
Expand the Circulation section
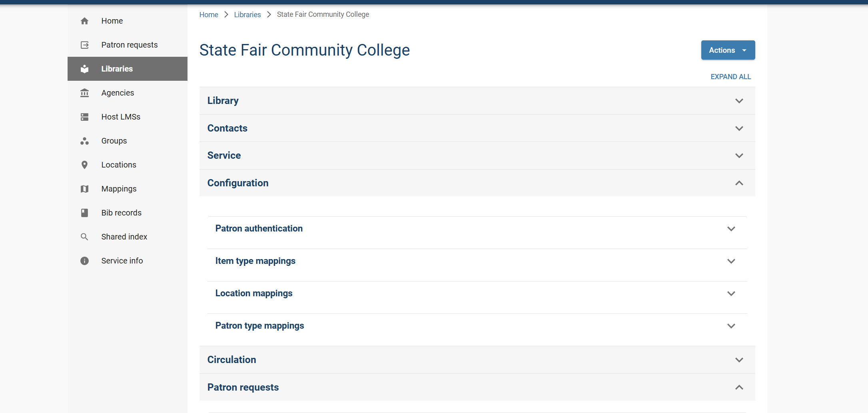(477, 360)
